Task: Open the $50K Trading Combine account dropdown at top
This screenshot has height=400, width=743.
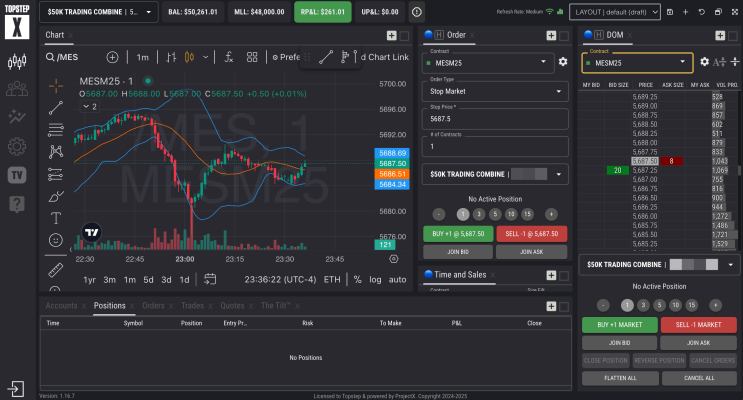Action: pos(99,12)
